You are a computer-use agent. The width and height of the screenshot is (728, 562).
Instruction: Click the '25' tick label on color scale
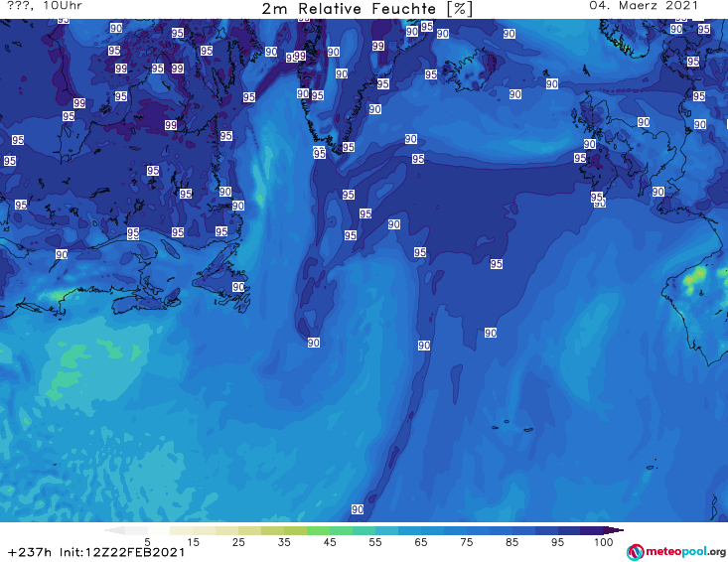(238, 542)
